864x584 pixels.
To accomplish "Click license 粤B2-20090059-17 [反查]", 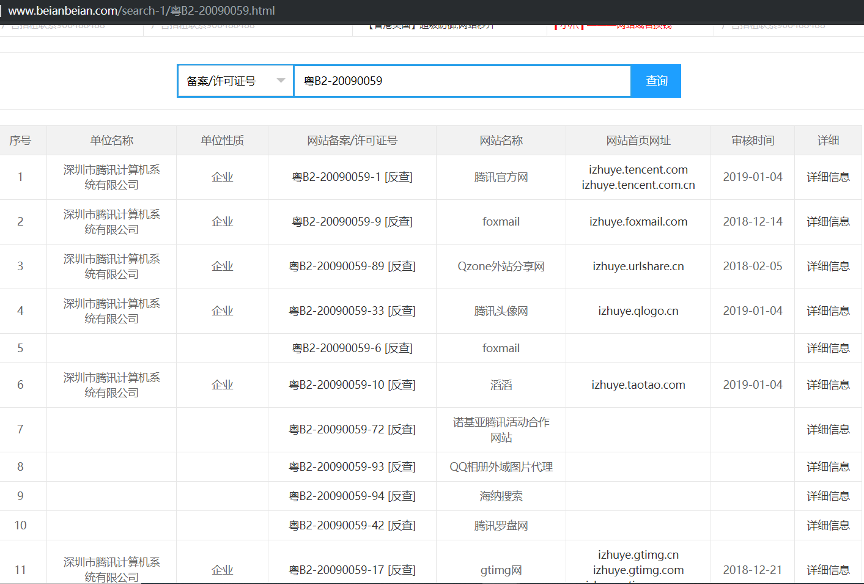I will point(352,570).
